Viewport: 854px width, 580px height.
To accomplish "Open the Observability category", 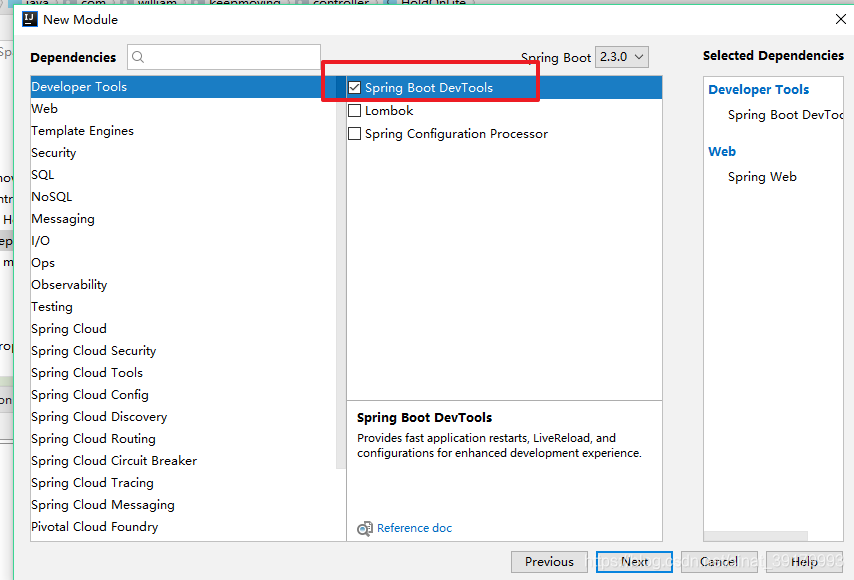I will [x=184, y=285].
